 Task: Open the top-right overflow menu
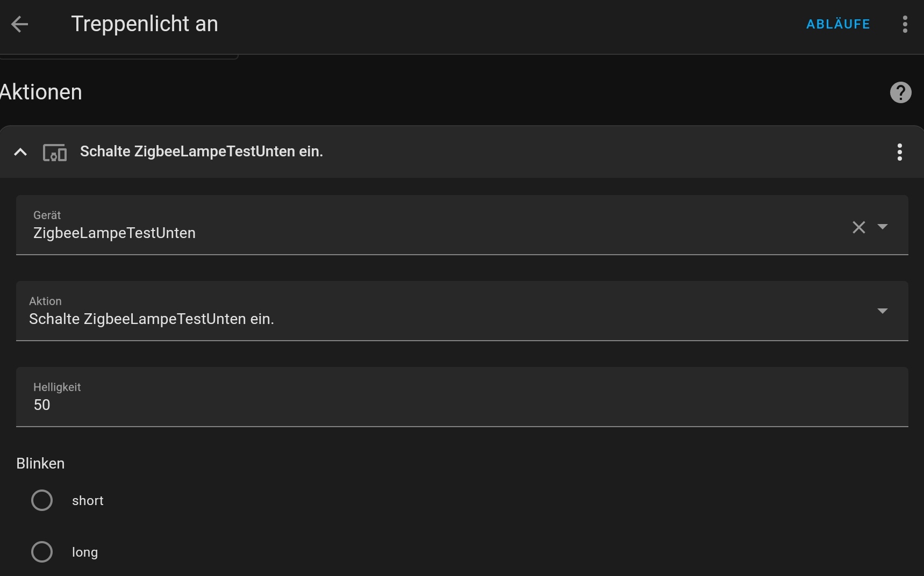click(x=905, y=24)
